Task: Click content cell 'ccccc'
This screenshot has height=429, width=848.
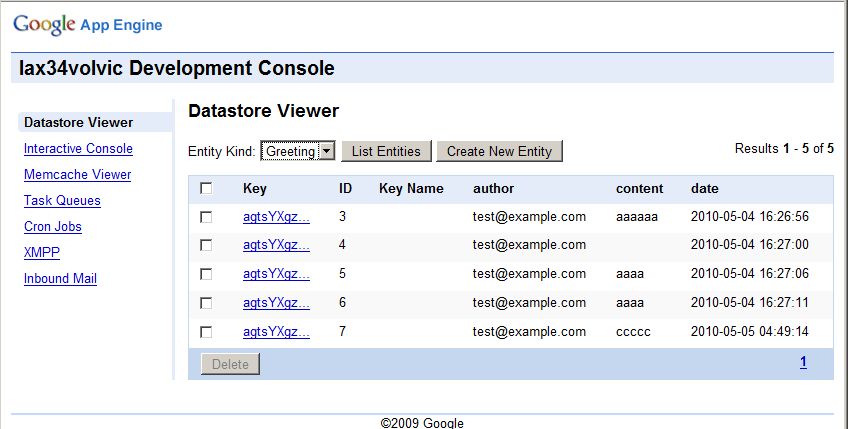Action: click(x=633, y=332)
